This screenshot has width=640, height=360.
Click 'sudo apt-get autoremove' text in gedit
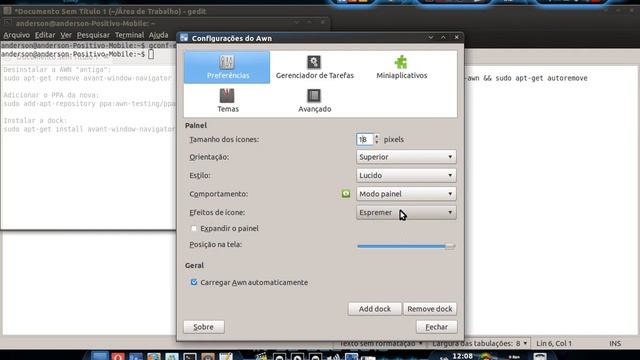point(541,78)
